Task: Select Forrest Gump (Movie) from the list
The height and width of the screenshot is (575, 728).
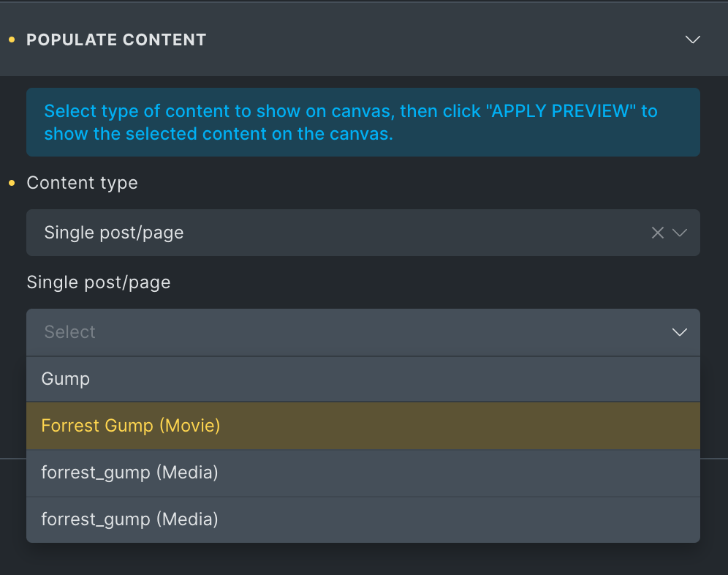Action: coord(363,426)
